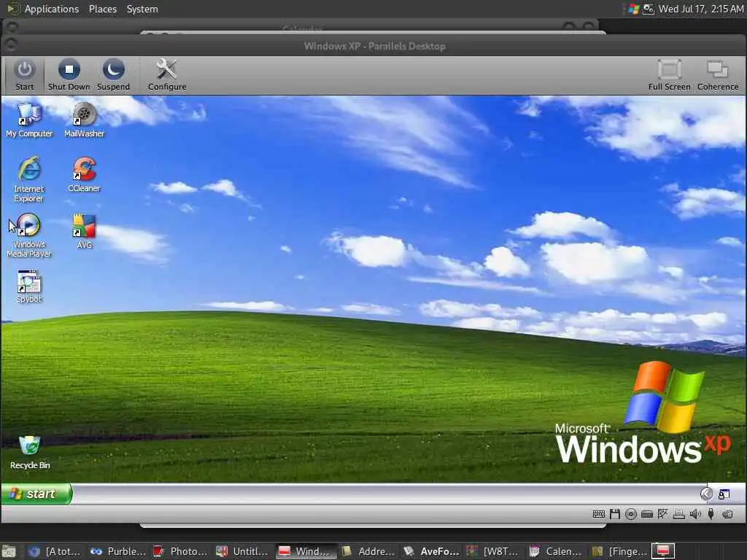Click the sound speaker status icon
Screen dimensions: 747x560
695,514
